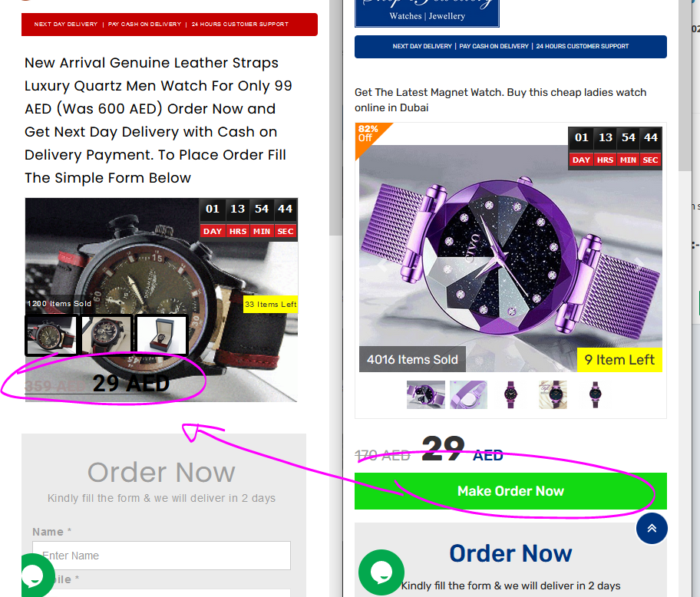
Task: Open green chat bubble on purple watch page
Action: [x=381, y=572]
